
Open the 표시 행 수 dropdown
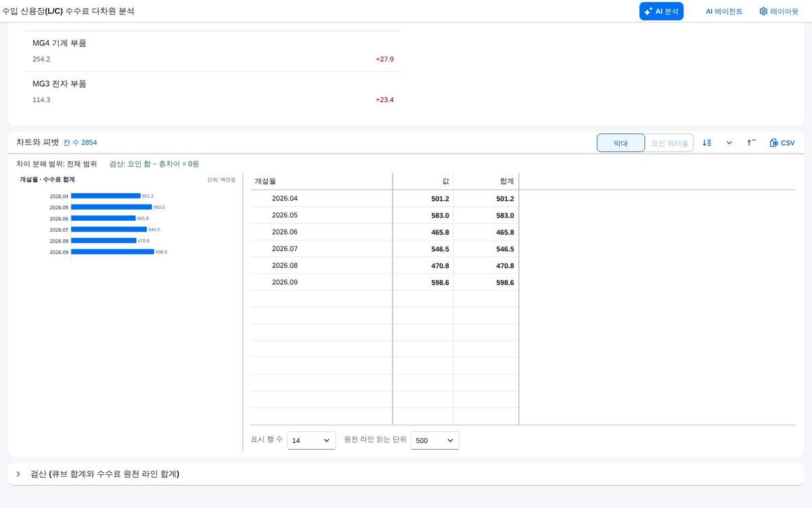point(311,440)
